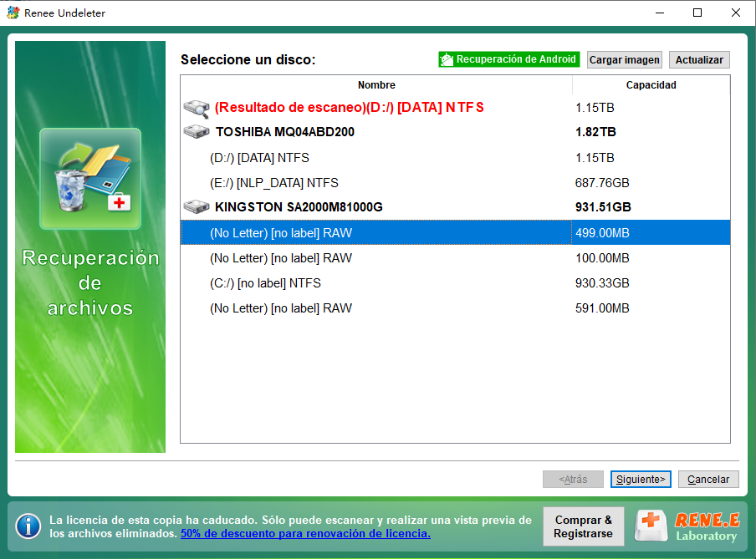Click the Android robot icon on recovery button

point(447,60)
